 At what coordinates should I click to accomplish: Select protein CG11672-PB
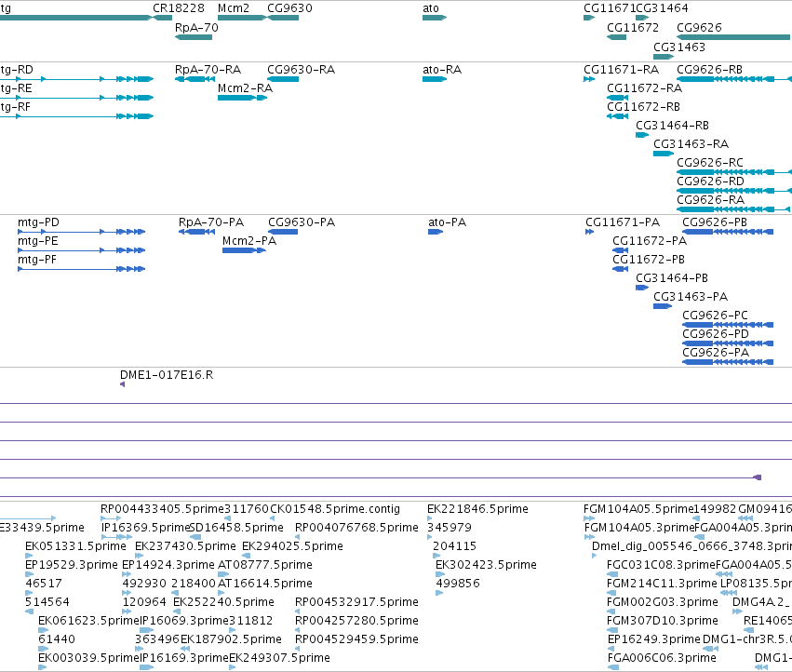coord(649,260)
